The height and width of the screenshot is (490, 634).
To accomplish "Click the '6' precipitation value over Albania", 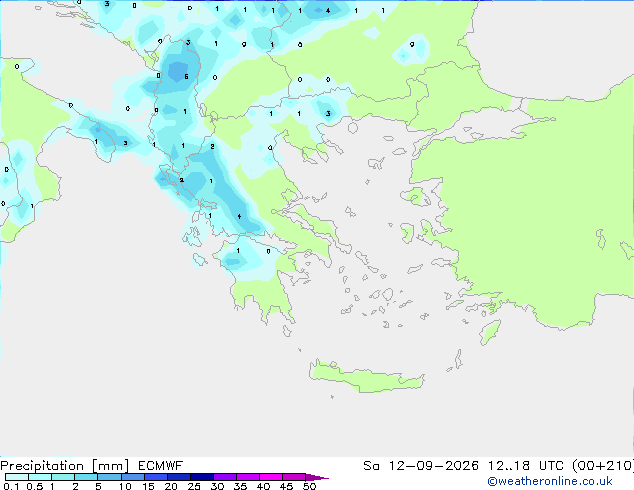I will pos(186,76).
